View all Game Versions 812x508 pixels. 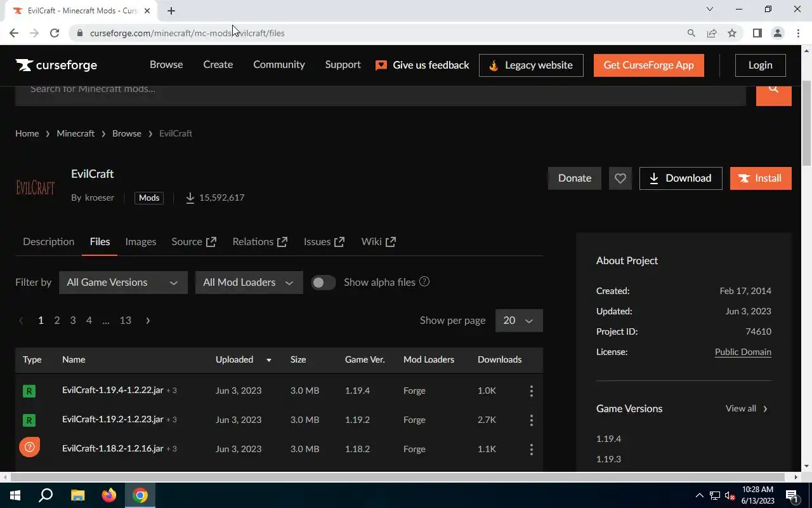point(747,408)
